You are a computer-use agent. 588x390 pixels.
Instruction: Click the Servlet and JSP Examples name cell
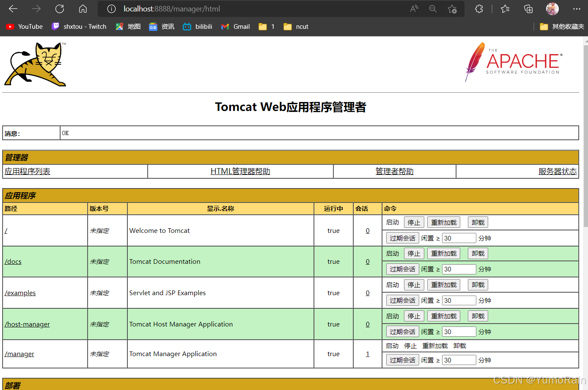220,293
